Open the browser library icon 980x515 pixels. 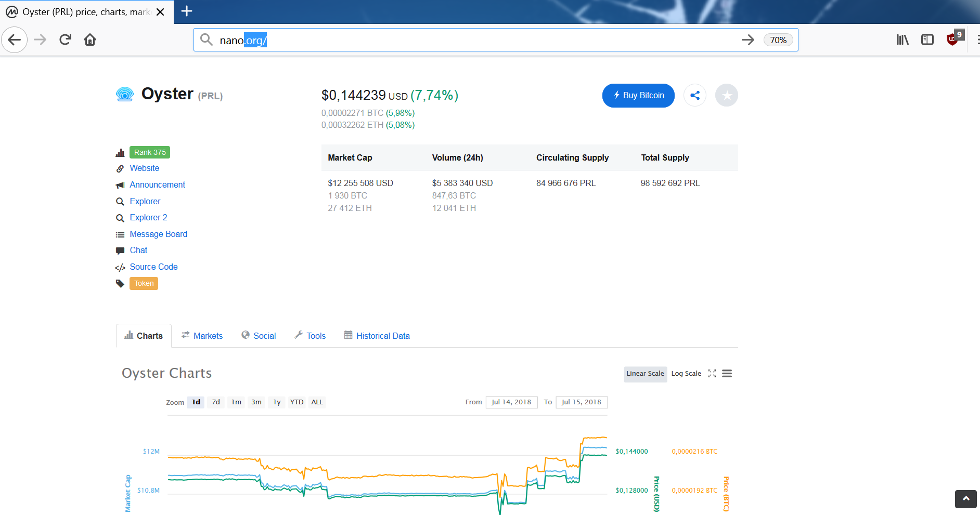point(902,40)
